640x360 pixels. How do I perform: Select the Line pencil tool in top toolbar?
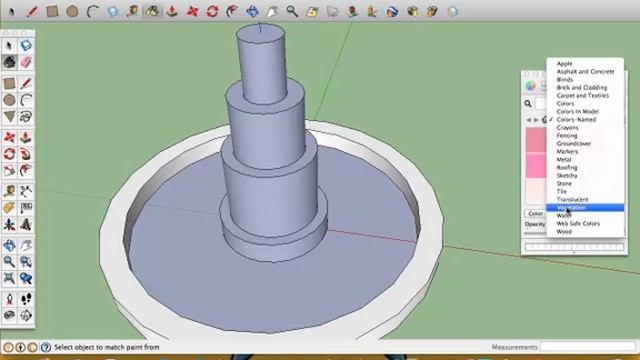(x=32, y=11)
